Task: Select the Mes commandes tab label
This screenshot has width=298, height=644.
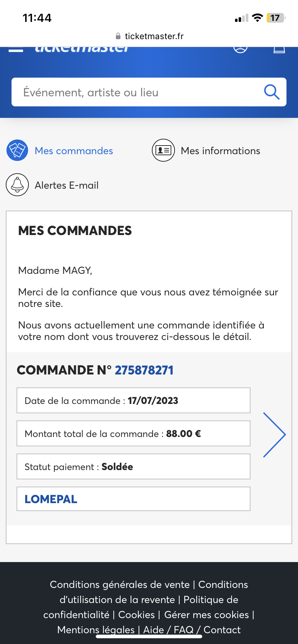Action: click(74, 151)
